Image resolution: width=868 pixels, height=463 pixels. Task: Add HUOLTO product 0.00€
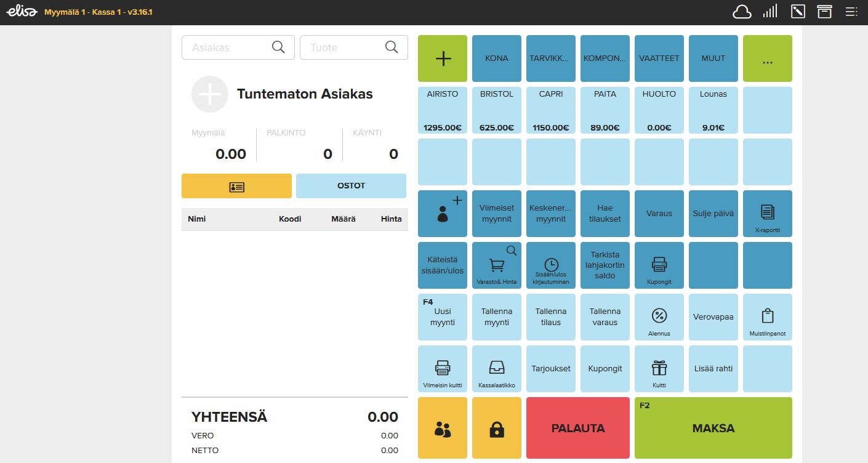(659, 110)
